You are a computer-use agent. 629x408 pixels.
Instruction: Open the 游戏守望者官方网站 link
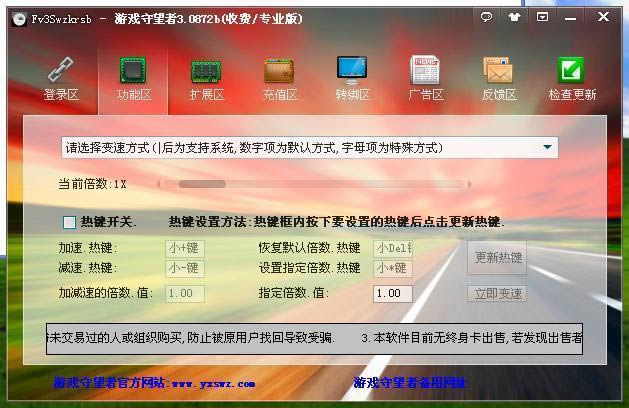154,382
